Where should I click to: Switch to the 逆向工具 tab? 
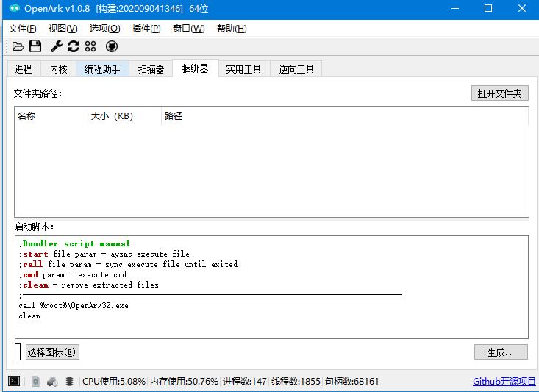(x=296, y=69)
